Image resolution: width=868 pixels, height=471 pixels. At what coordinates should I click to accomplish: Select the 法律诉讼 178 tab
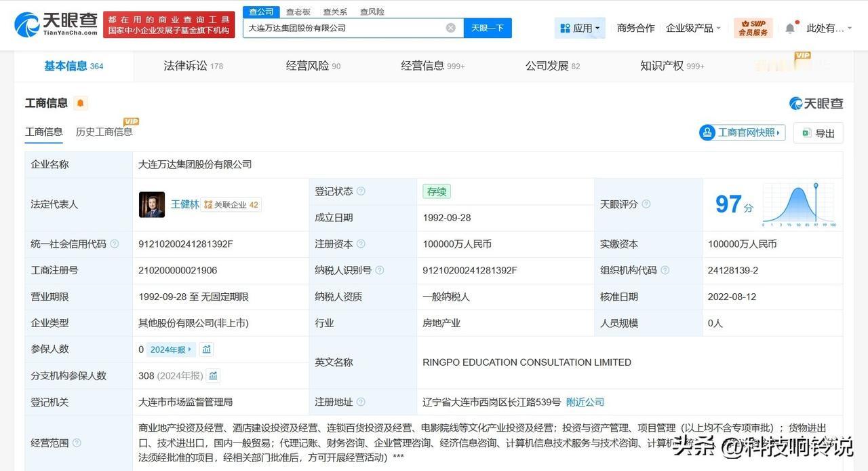coord(193,66)
